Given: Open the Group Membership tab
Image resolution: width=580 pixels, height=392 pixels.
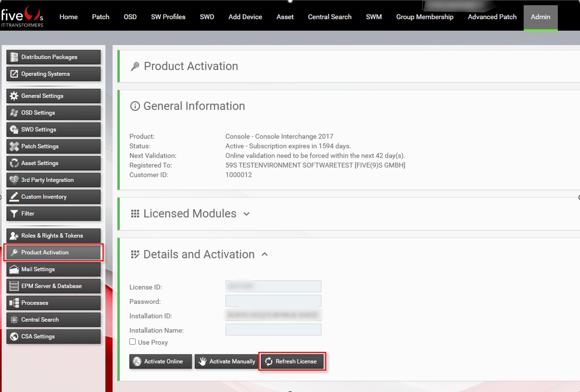Looking at the screenshot, I should pos(425,17).
